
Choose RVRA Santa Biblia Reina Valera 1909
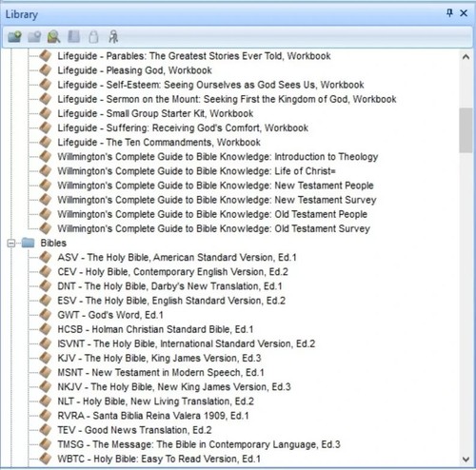[x=153, y=416]
